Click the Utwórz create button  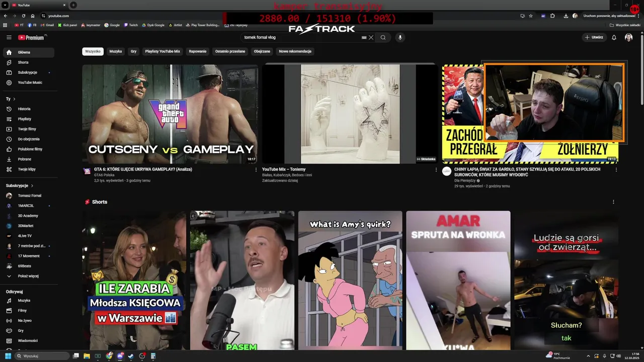(x=594, y=37)
